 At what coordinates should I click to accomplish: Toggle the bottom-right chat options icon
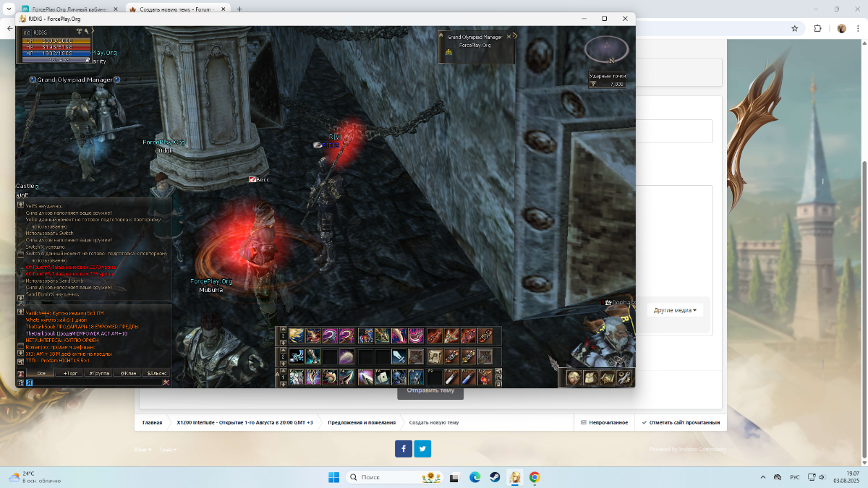166,382
